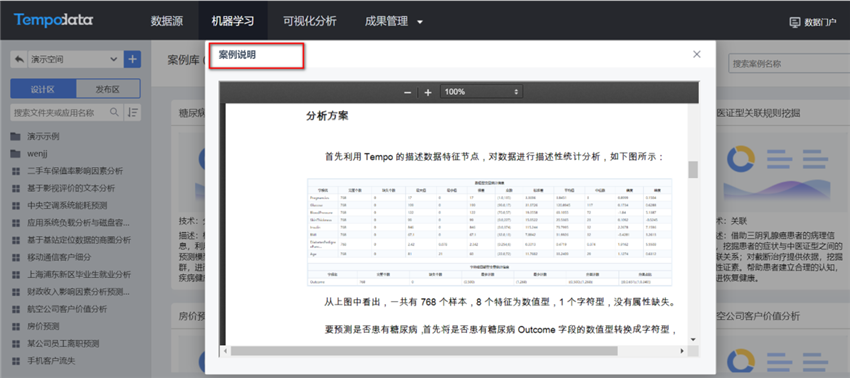
Task: Select 基于影视评价的文本分析 item
Action: [x=71, y=188]
